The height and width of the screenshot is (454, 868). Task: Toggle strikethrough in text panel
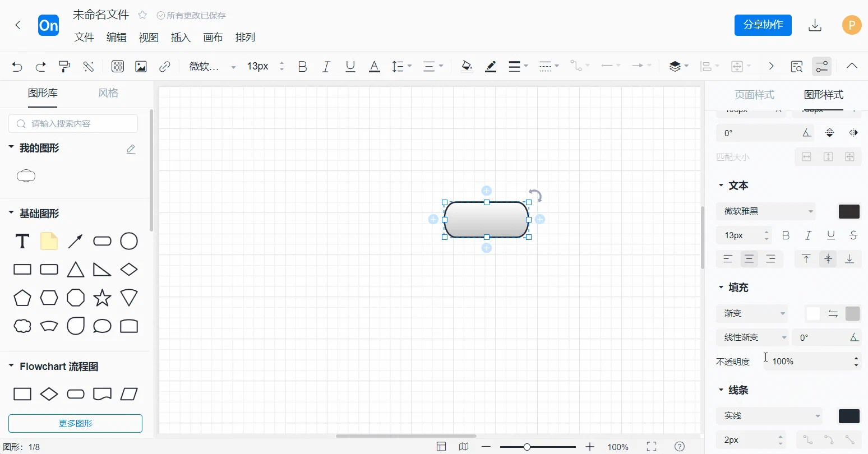[x=853, y=235]
